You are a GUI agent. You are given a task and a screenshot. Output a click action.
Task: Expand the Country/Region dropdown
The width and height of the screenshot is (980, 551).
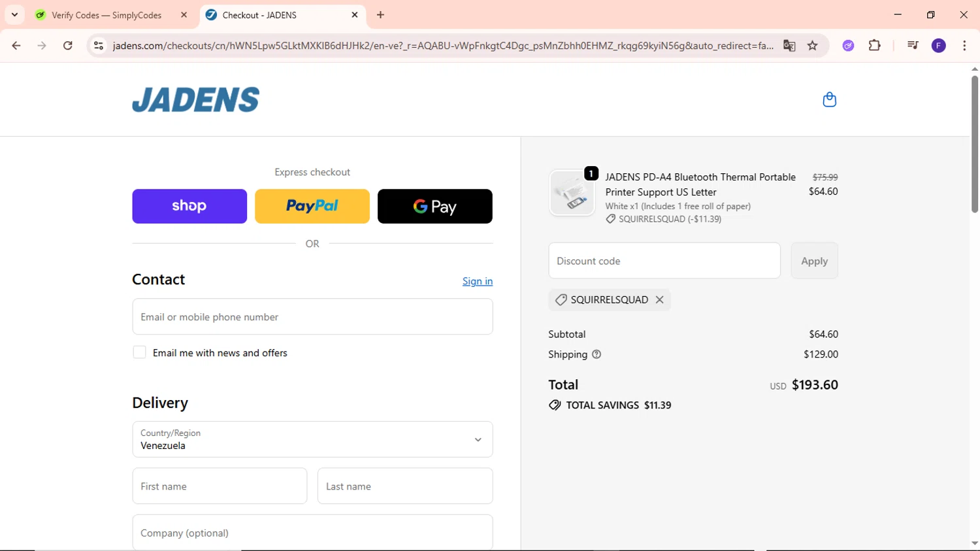(x=312, y=439)
